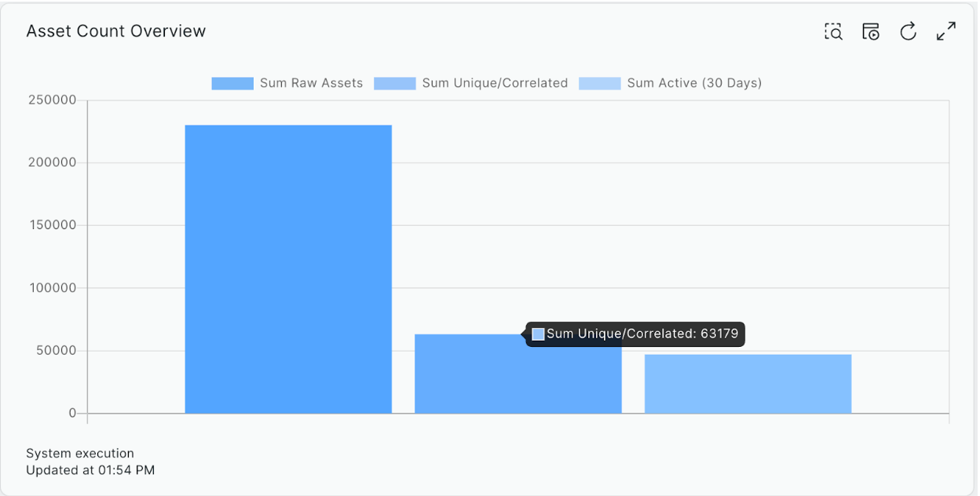The image size is (980, 496).
Task: Click the Updated at 01:54 PM timestamp
Action: [90, 471]
